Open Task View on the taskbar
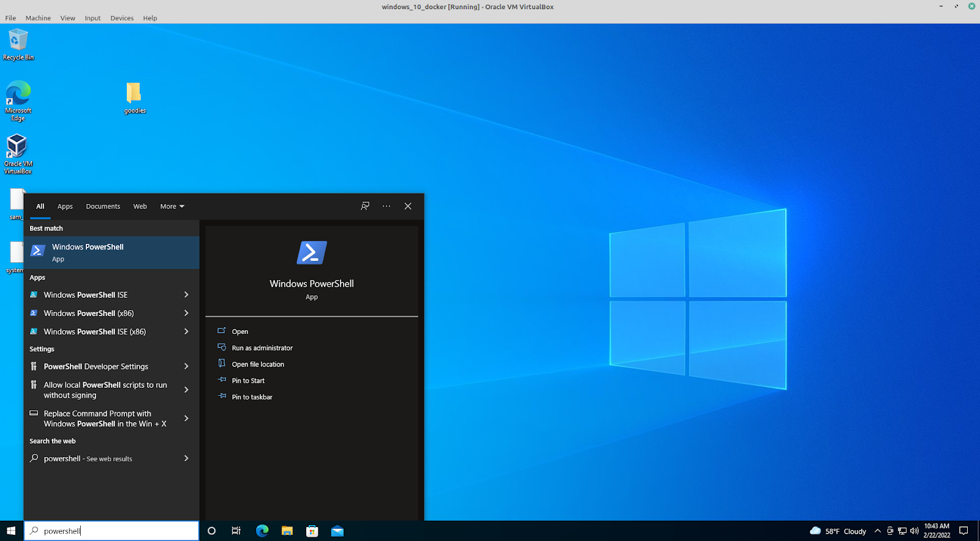 pyautogui.click(x=236, y=531)
